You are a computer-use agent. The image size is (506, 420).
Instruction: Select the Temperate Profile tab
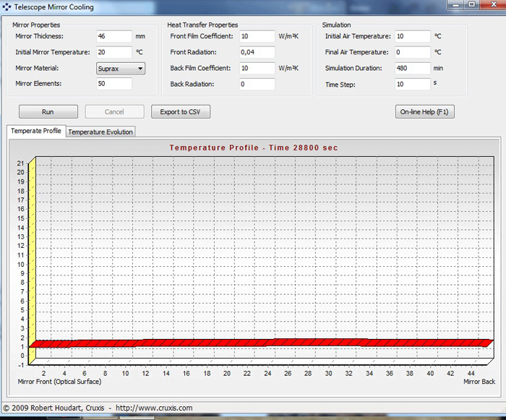point(36,131)
